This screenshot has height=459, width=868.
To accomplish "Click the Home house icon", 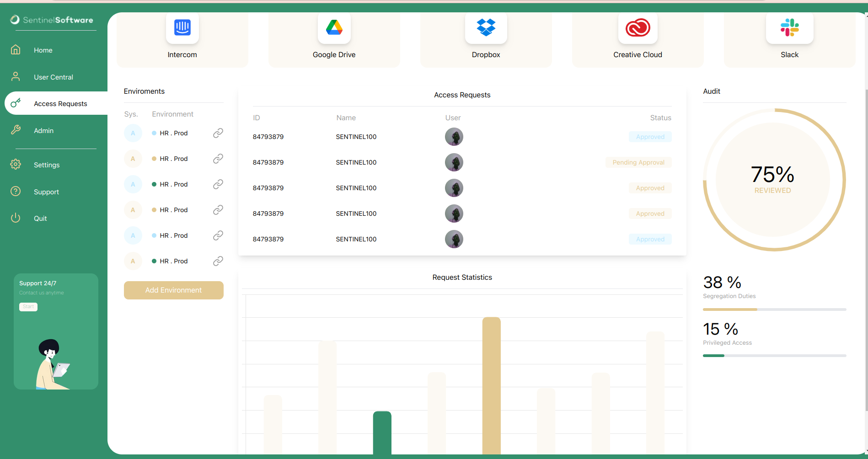I will click(16, 49).
